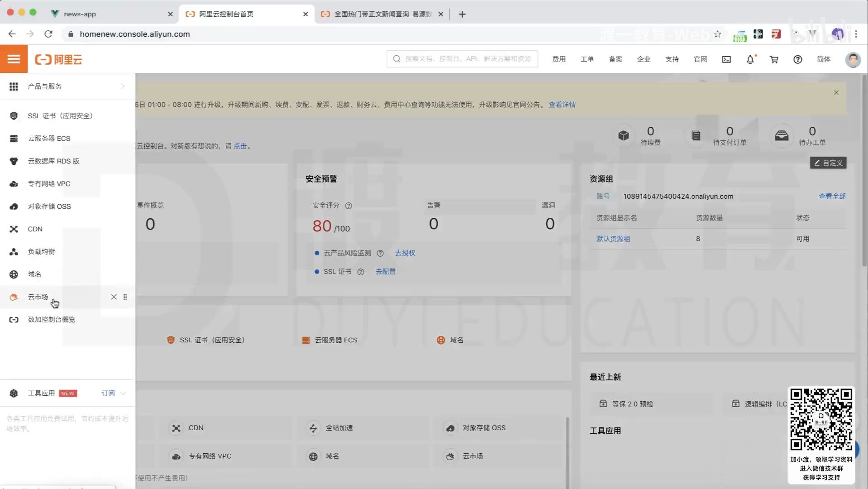Open the 专有网络 VPC product card
The height and width of the screenshot is (489, 868).
pos(225,456)
